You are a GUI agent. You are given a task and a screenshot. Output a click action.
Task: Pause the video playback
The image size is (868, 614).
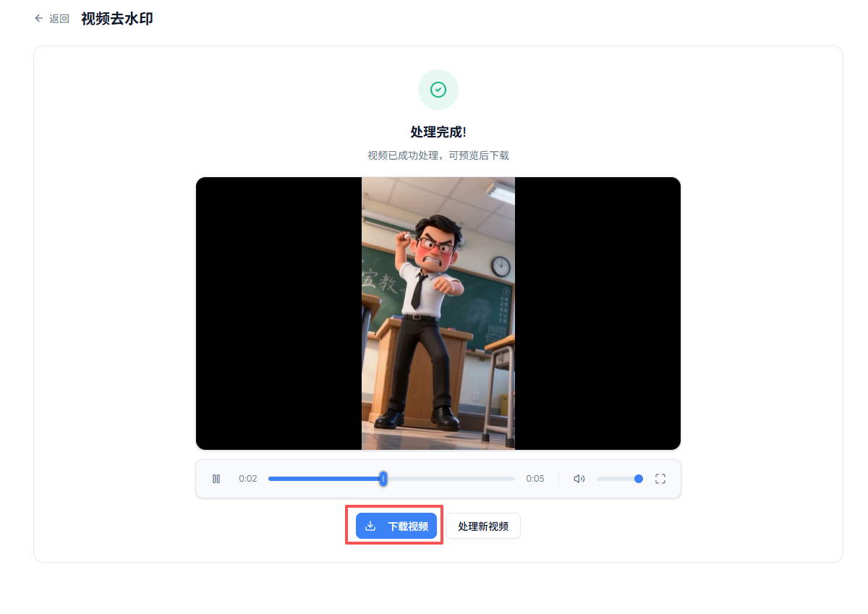(x=216, y=479)
